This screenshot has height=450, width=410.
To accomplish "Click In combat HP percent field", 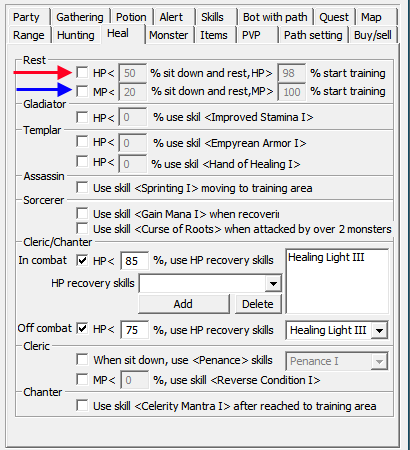I will click(134, 261).
